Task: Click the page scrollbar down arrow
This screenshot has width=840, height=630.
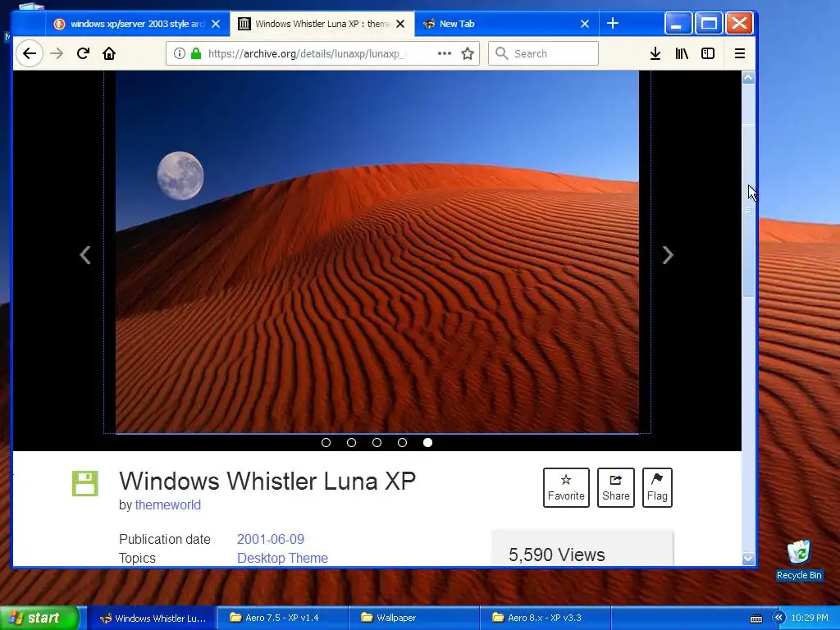Action: coord(748,559)
